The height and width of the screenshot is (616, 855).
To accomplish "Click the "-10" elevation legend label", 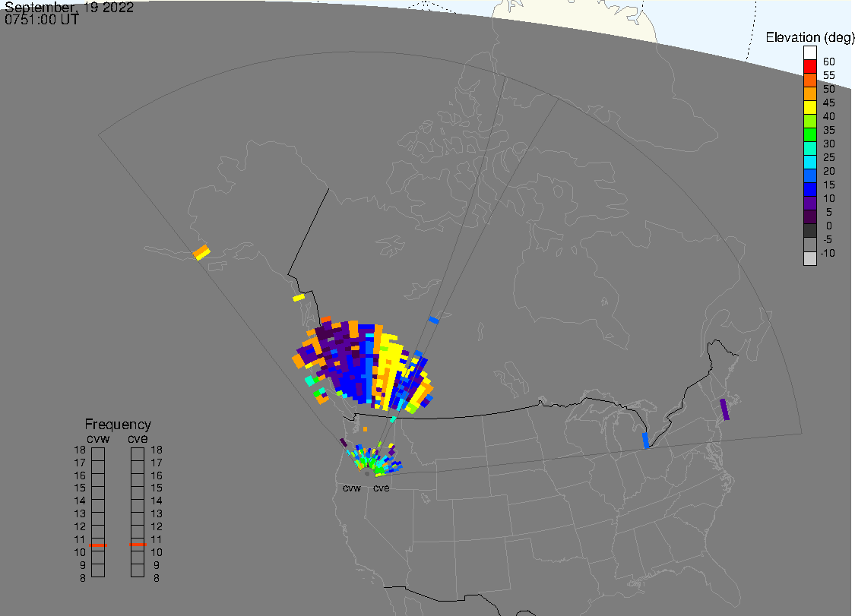I will [828, 253].
